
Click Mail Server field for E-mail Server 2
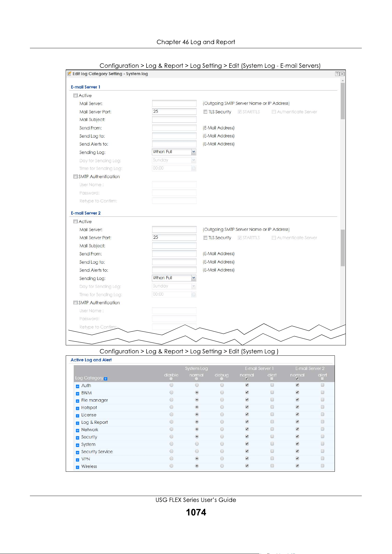pyautogui.click(x=174, y=229)
